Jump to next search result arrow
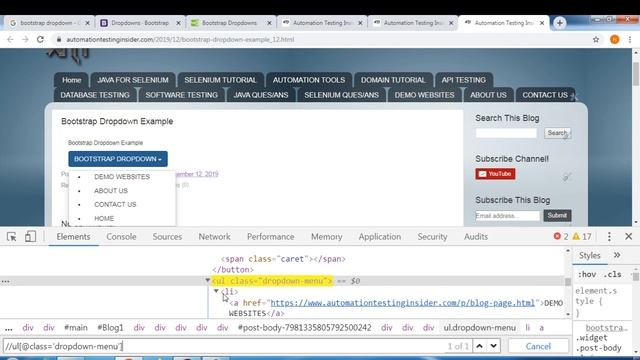This screenshot has height=360, width=640. tap(493, 346)
